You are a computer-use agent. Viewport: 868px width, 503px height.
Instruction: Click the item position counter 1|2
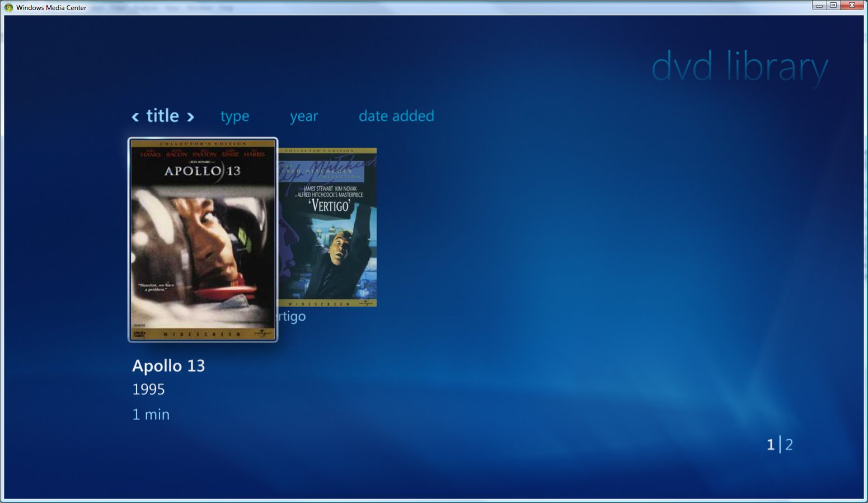point(780,445)
